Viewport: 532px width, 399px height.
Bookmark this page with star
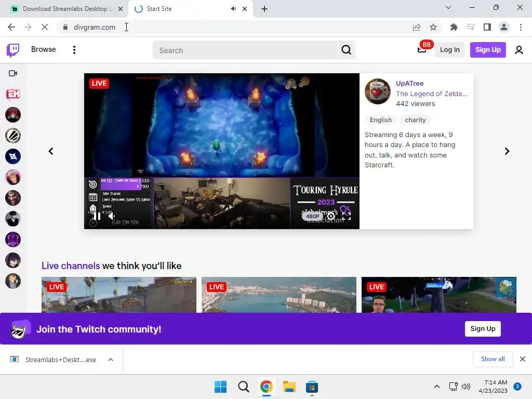point(433,27)
